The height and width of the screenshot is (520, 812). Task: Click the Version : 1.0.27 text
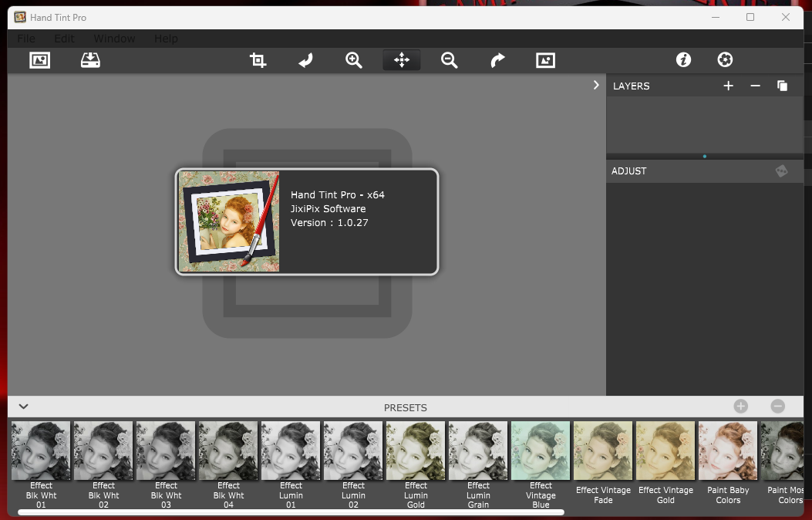point(329,223)
